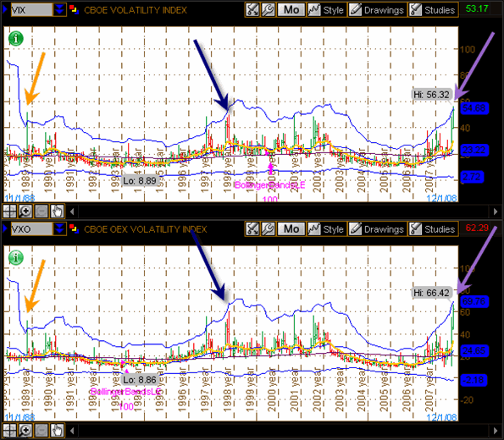Click the Lo: 8.86 label on VXO chart

[x=140, y=380]
